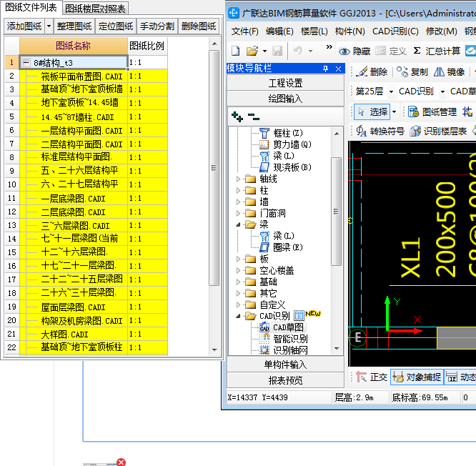Screen dimensions: 476x466
Task: Open 图纸管理 drawing manager
Action: coord(432,112)
